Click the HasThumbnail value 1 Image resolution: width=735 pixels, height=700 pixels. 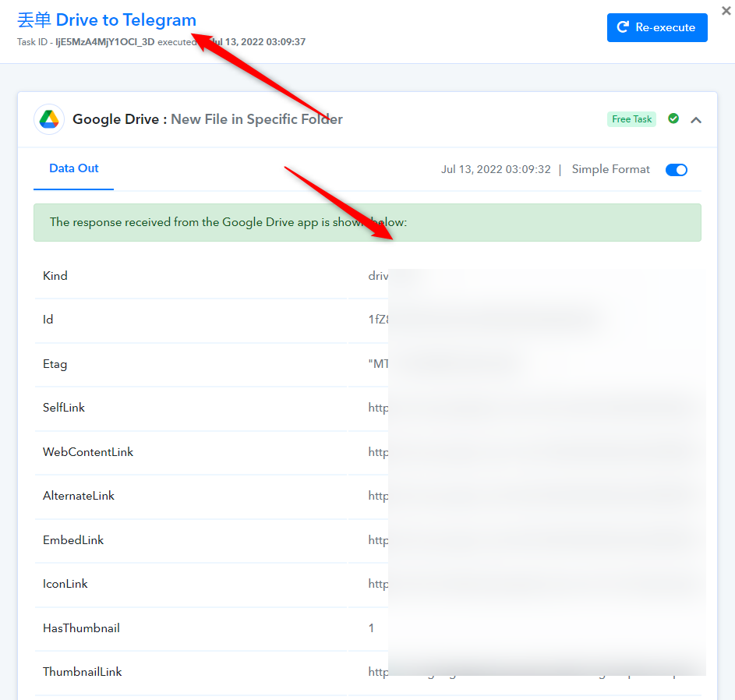[371, 628]
